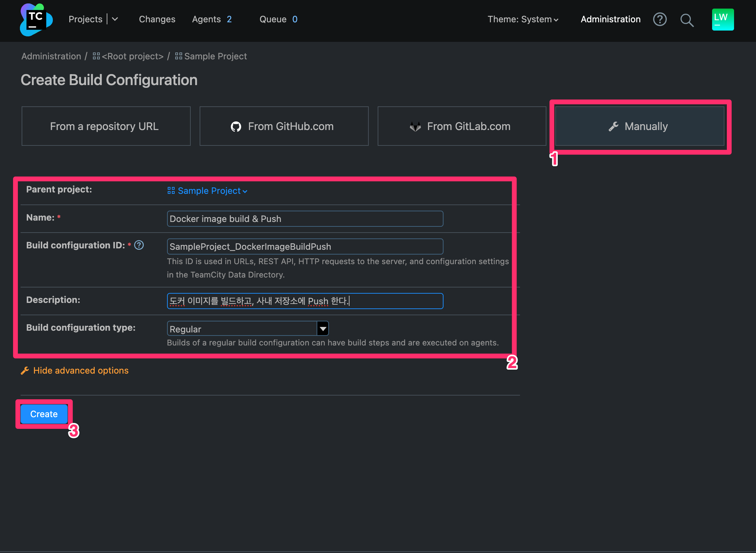The height and width of the screenshot is (553, 756).
Task: Switch to the Agents tab
Action: point(206,19)
